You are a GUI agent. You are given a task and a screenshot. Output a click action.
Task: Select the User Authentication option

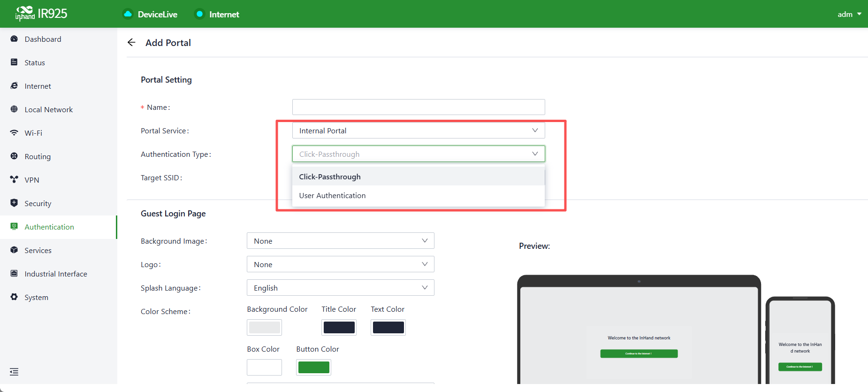tap(419, 195)
